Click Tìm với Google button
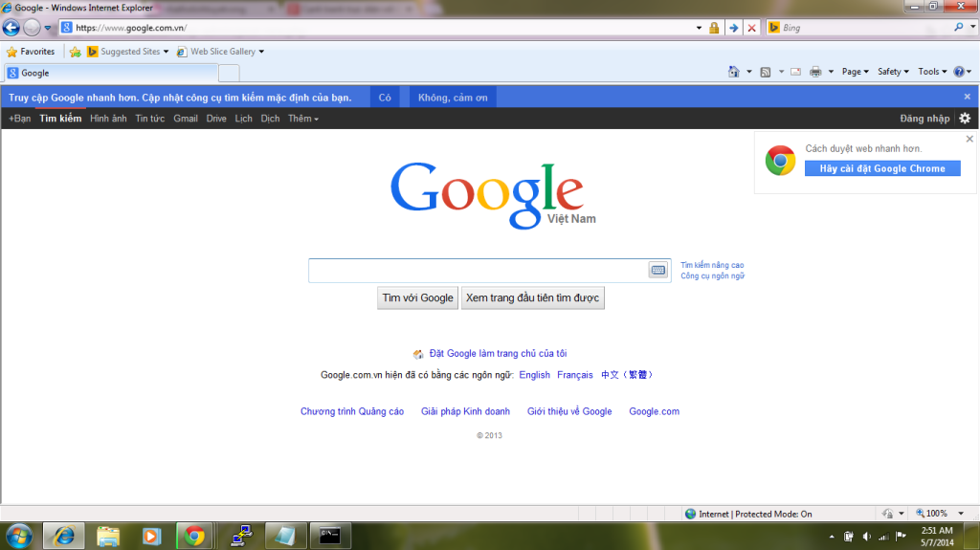Image resolution: width=980 pixels, height=550 pixels. pyautogui.click(x=417, y=298)
